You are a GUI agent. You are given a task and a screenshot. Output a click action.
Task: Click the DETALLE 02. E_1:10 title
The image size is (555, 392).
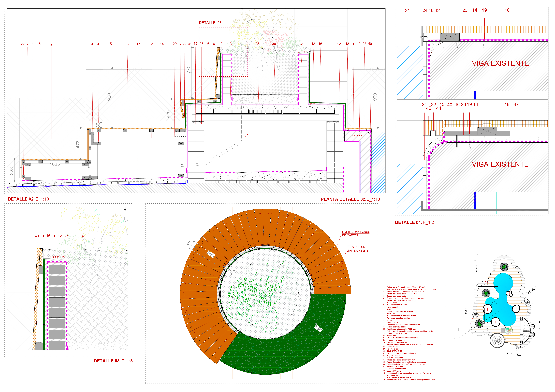[x=28, y=199]
